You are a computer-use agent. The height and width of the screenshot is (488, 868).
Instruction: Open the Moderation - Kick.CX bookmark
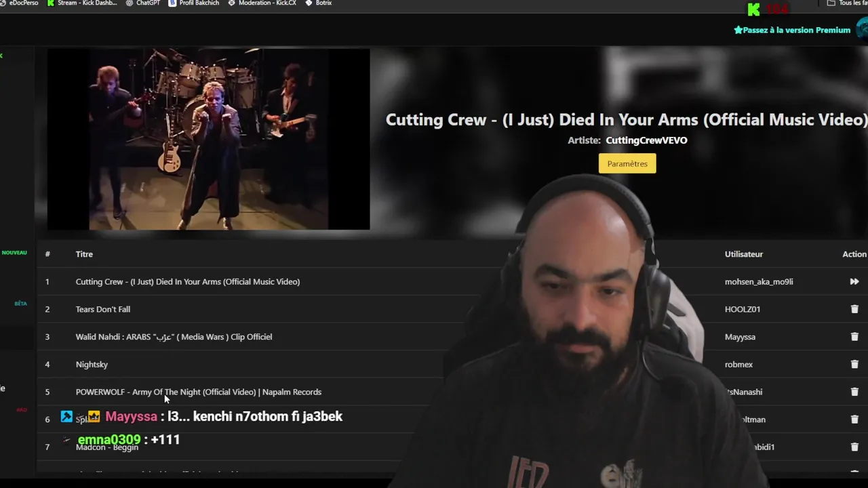262,3
